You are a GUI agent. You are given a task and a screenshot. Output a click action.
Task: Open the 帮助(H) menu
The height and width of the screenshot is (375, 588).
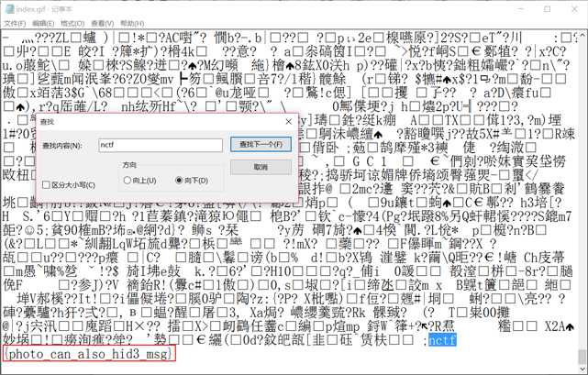click(x=132, y=23)
